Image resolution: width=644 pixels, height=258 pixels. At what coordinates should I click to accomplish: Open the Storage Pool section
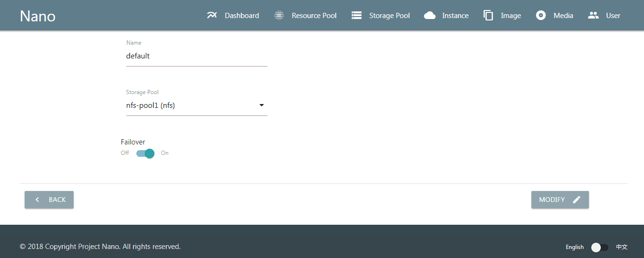[x=381, y=15]
